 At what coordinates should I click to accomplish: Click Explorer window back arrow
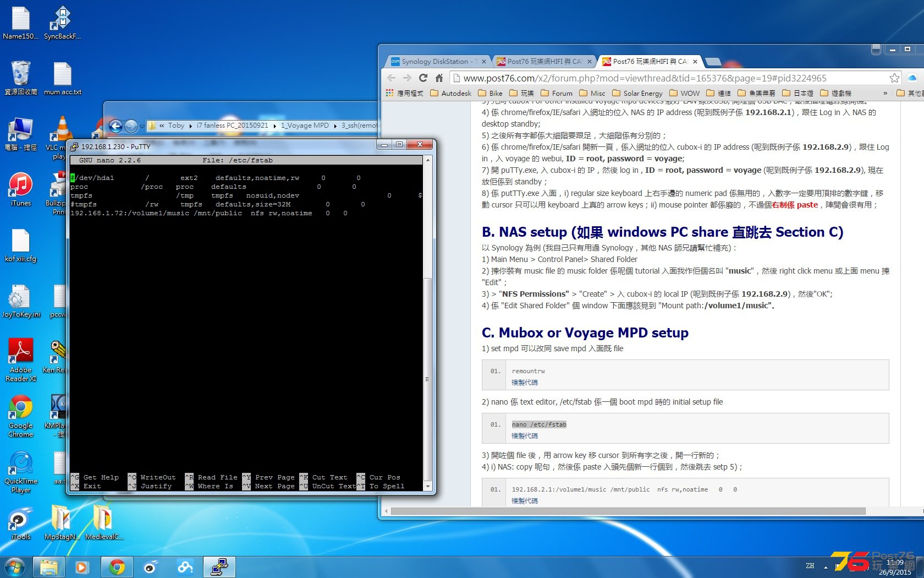coord(116,126)
